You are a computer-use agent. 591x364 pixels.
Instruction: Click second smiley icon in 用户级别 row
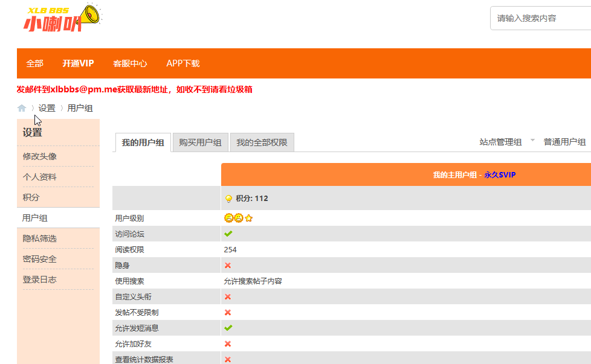point(239,218)
